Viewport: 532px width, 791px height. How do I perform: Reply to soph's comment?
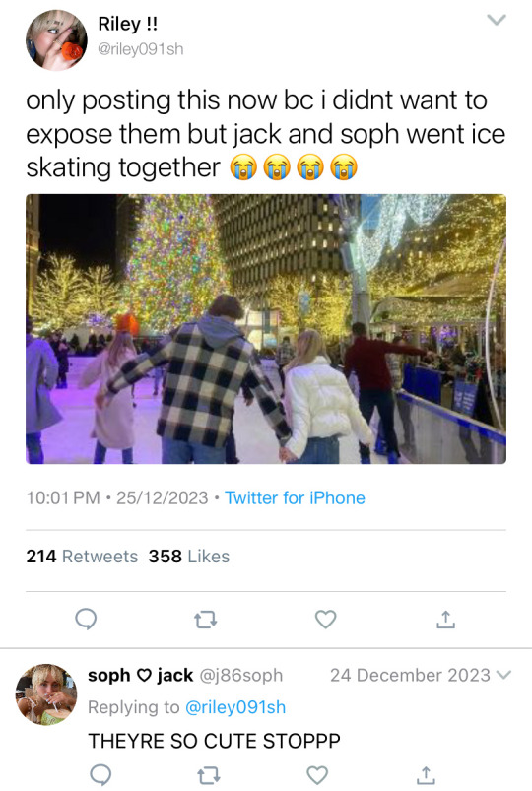(x=100, y=775)
